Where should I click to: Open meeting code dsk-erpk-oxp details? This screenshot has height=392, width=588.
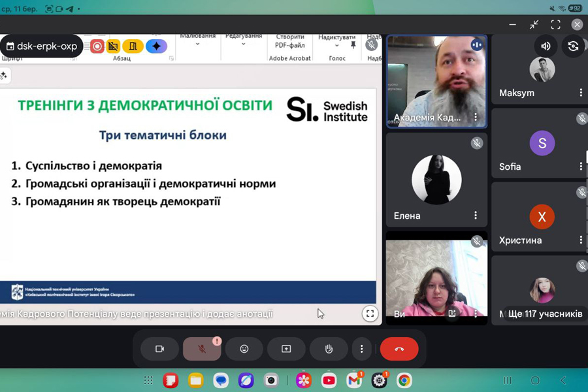[x=42, y=46]
